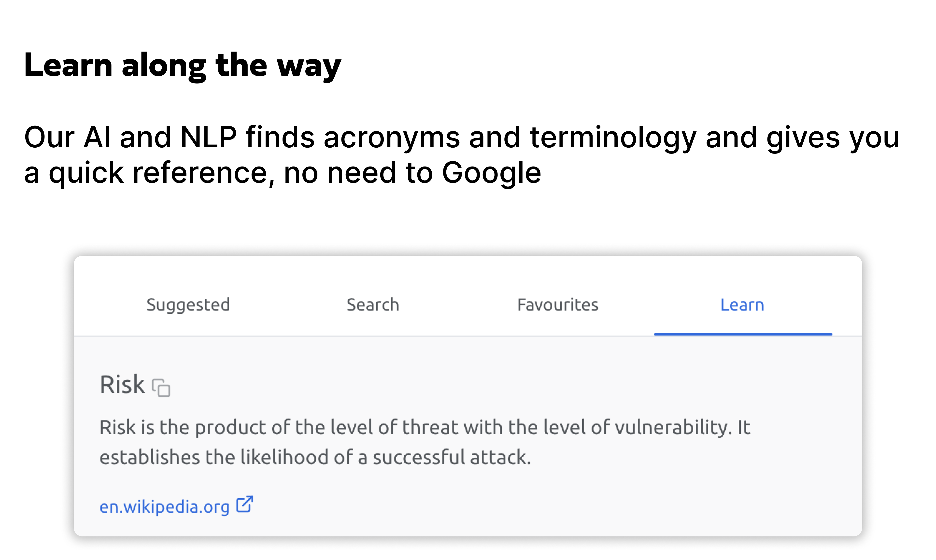The width and height of the screenshot is (936, 560).
Task: Click the 'Our AI and NLP finds acronyms' sentence
Action: click(461, 137)
